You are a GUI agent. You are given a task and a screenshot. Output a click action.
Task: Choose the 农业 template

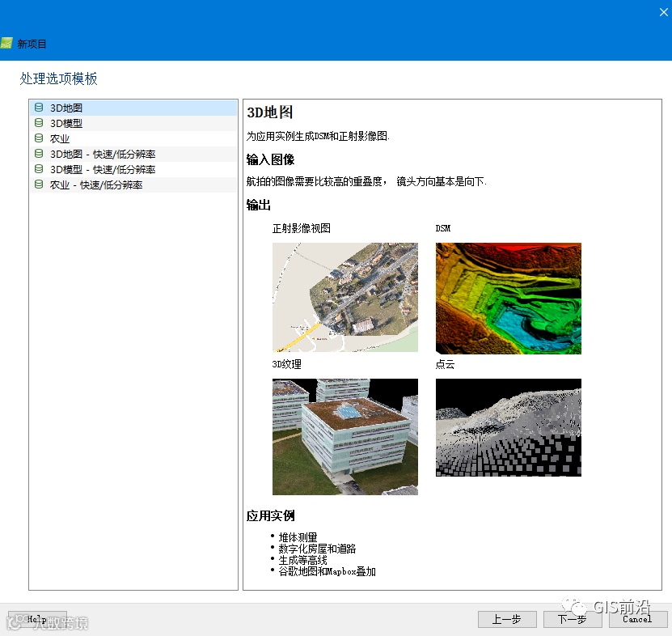[x=133, y=138]
